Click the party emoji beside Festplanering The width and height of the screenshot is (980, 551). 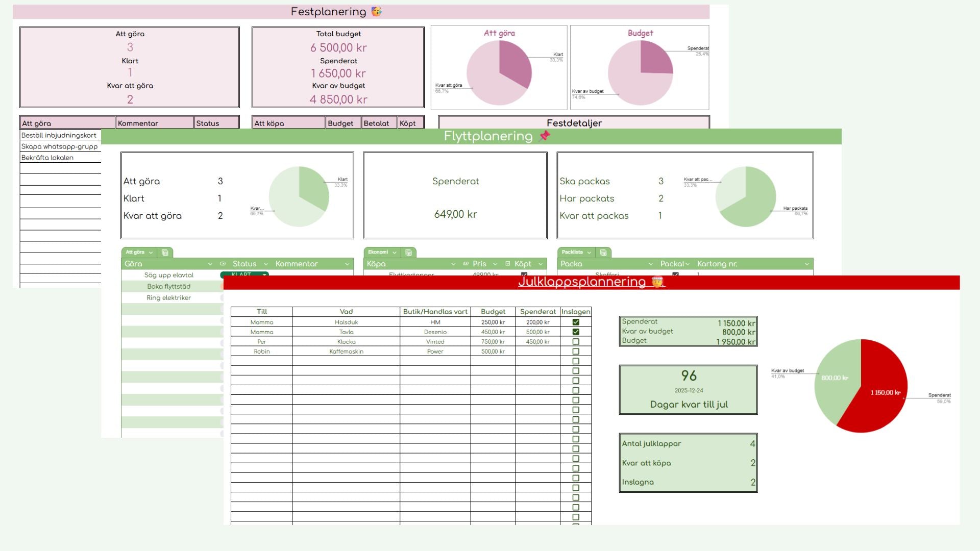click(x=376, y=12)
